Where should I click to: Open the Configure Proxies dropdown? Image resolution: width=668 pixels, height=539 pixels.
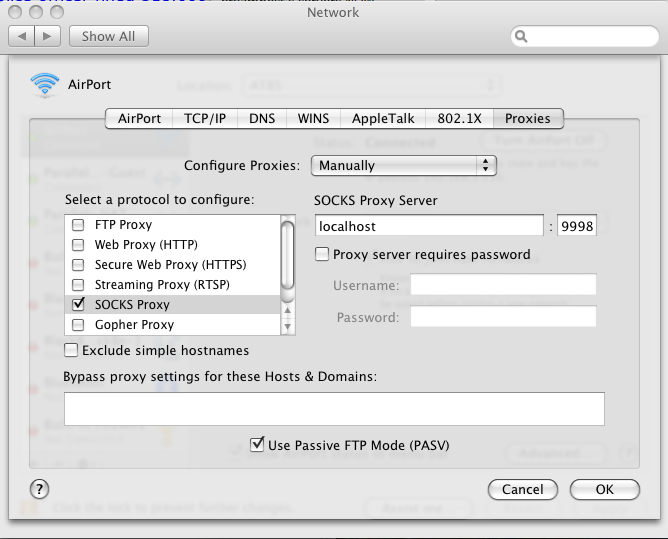[x=404, y=165]
